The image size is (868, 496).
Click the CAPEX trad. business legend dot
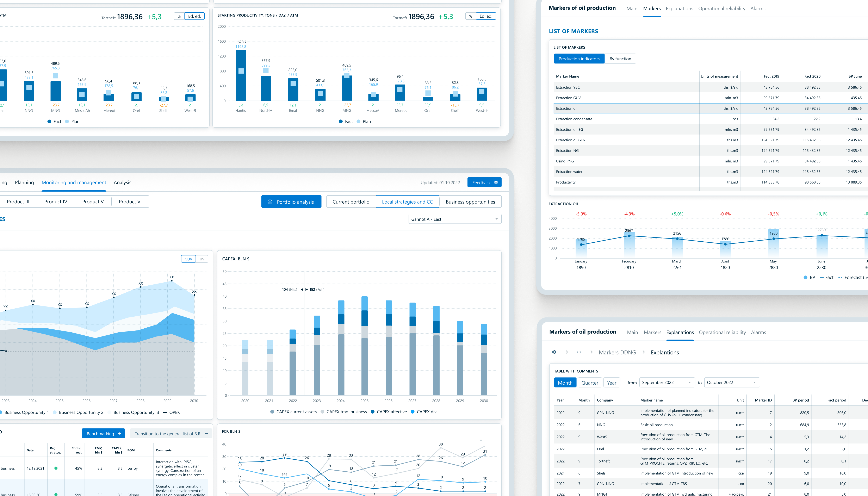322,411
